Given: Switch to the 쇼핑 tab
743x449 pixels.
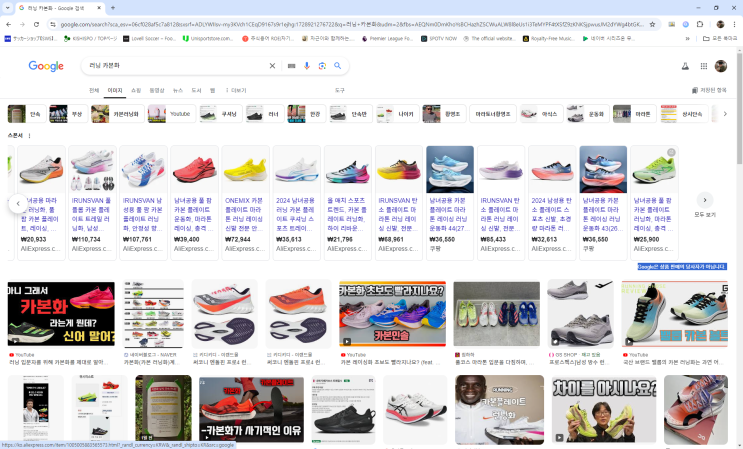Looking at the screenshot, I should (136, 90).
